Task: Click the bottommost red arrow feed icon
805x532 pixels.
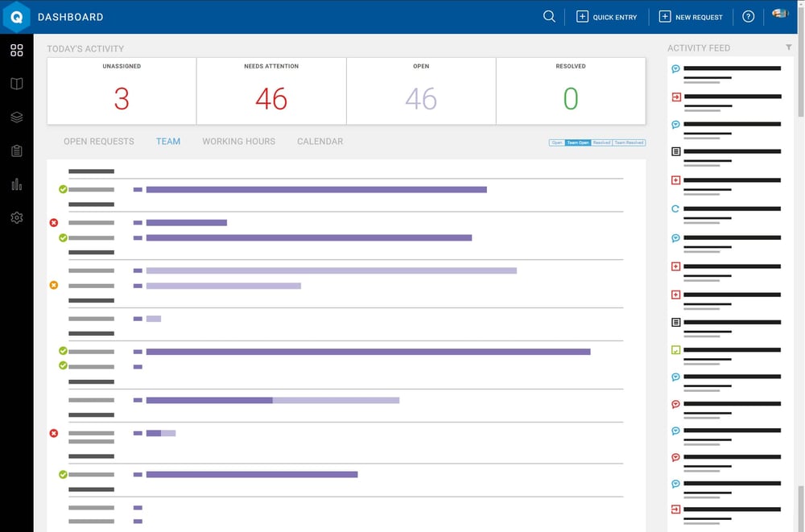Action: tap(675, 509)
